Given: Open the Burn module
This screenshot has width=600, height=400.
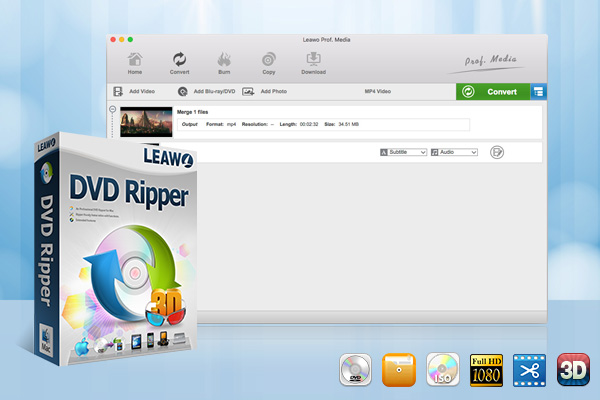Looking at the screenshot, I should 224,63.
